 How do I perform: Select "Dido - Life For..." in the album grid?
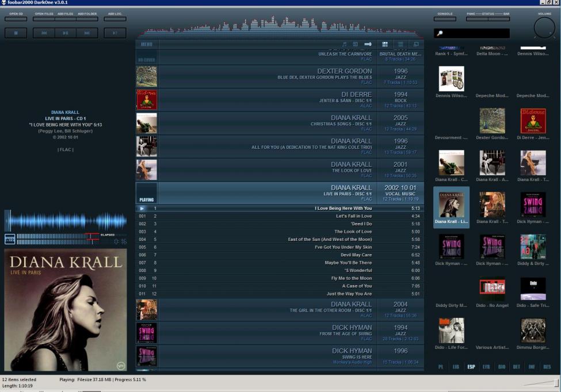(x=451, y=334)
